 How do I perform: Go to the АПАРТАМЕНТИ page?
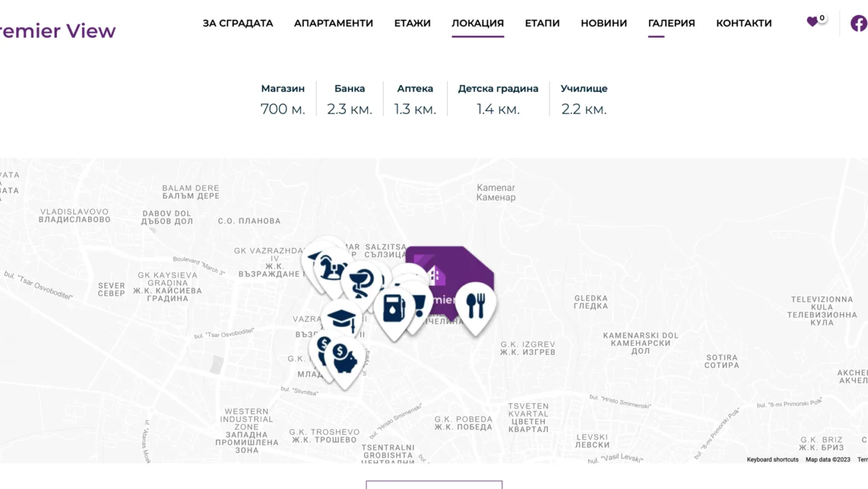[x=333, y=23]
